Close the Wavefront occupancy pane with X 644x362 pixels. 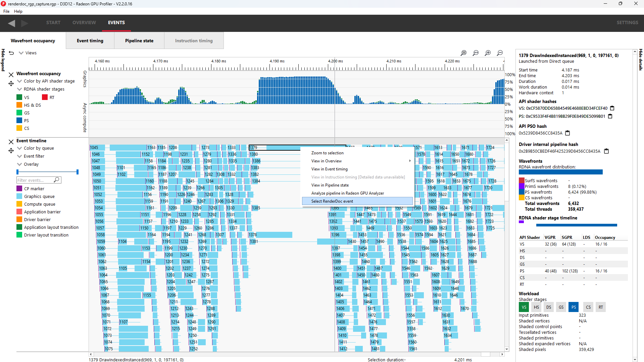click(11, 74)
